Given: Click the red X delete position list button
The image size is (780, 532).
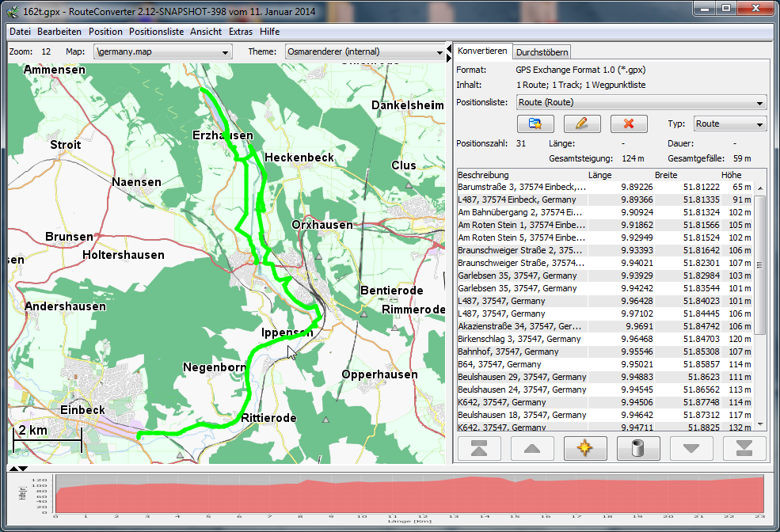Looking at the screenshot, I should click(629, 124).
